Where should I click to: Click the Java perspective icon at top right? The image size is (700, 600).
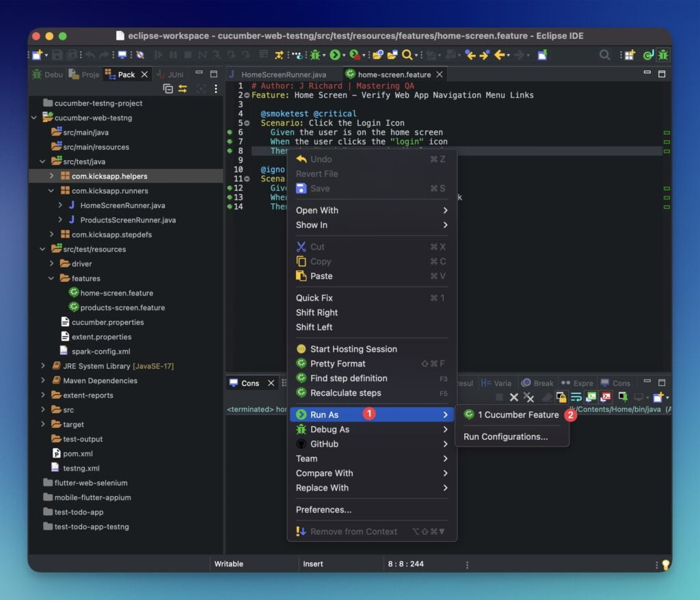point(648,55)
